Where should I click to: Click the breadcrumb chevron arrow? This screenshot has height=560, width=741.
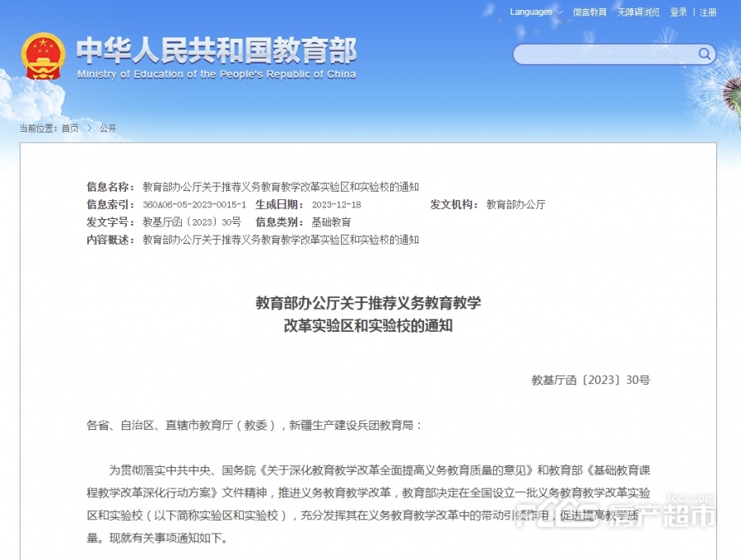[x=89, y=128]
